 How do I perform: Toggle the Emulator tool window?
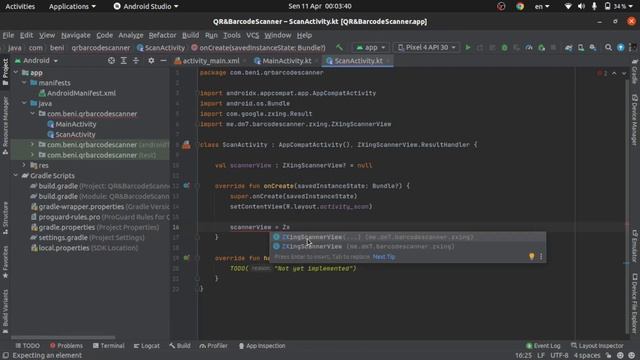pos(634,246)
